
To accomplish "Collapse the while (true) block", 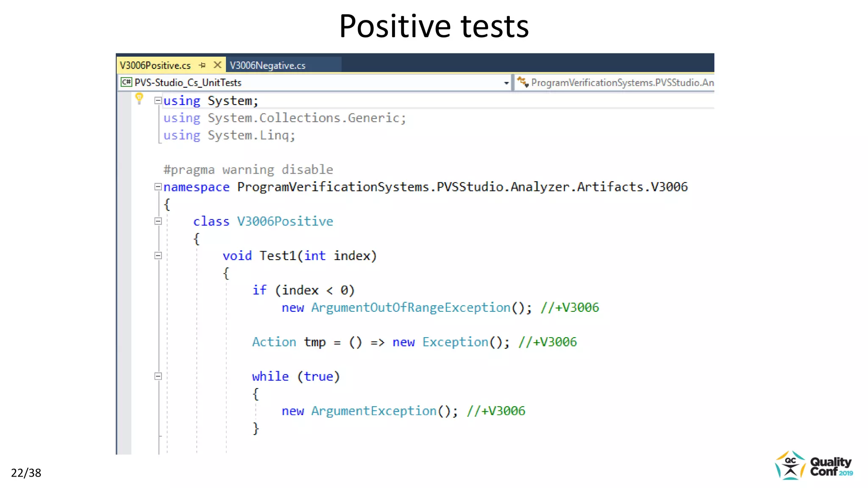I will point(158,376).
